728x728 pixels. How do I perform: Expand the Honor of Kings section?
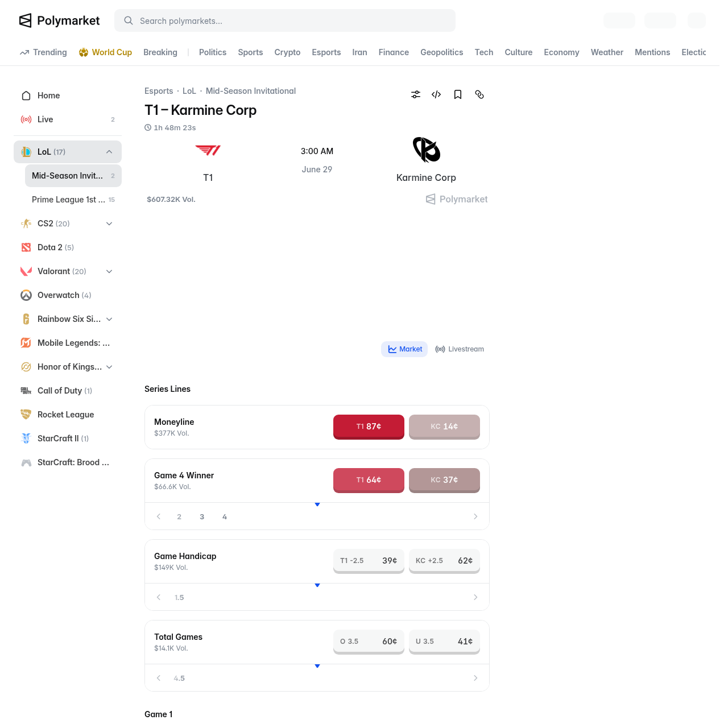[x=109, y=367]
